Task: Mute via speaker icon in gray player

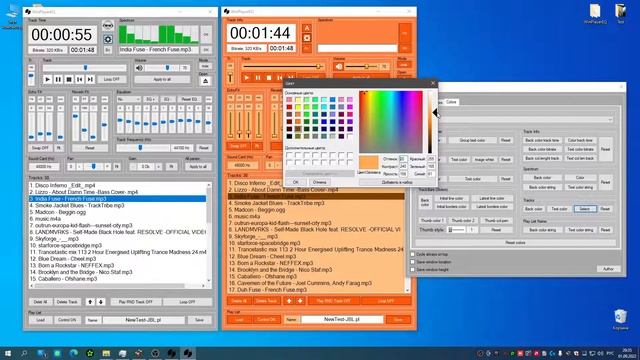Action: pyautogui.click(x=139, y=68)
